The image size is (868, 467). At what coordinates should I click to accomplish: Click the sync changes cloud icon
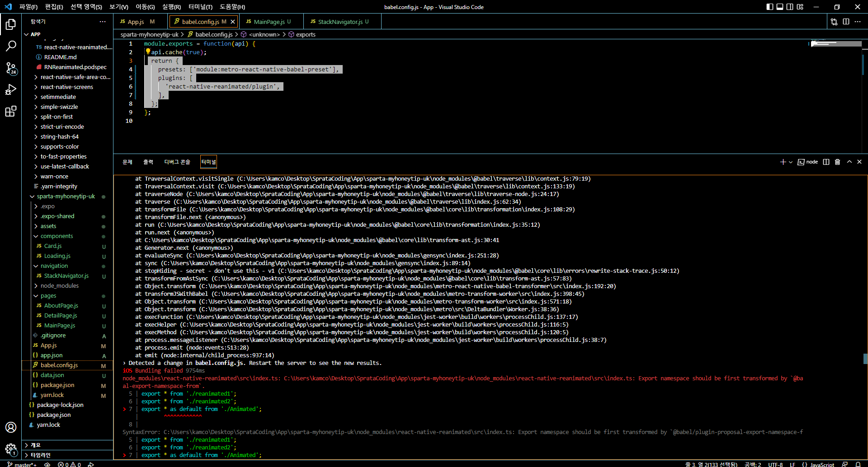pos(47,464)
